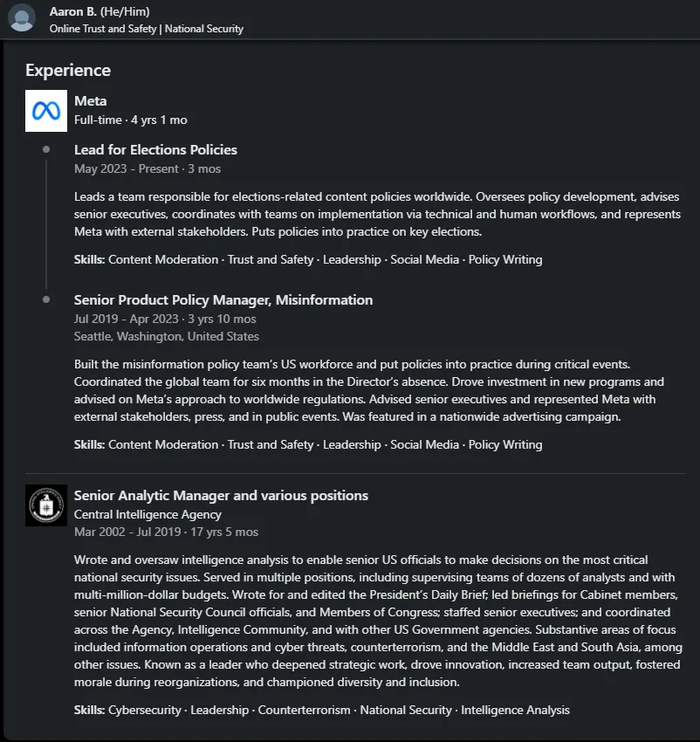Click the Online Trust and Safety headline

tap(147, 29)
